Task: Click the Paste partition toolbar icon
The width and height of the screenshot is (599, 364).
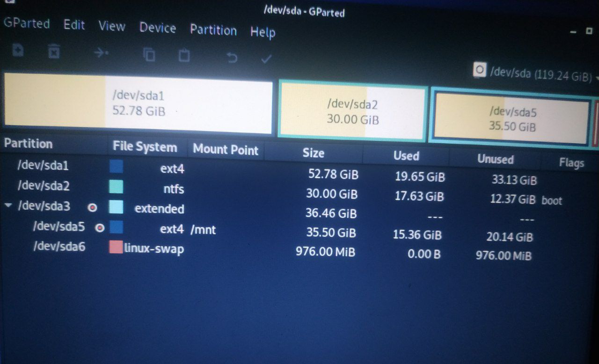Action: (x=184, y=56)
